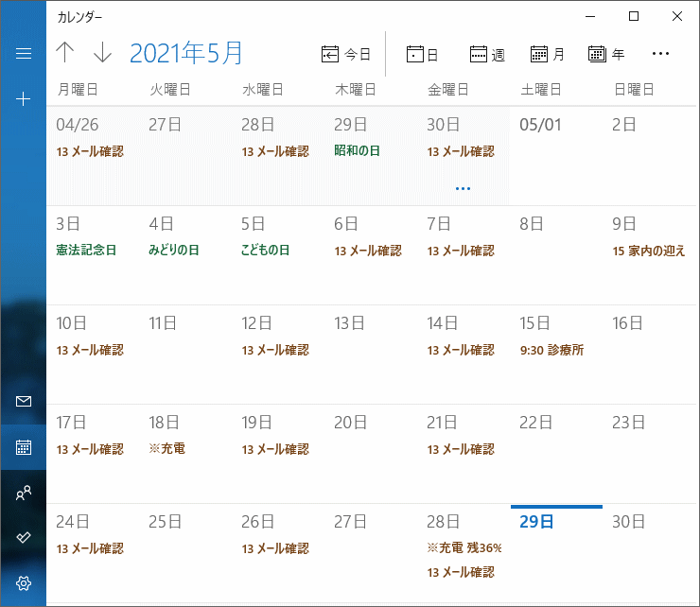
Task: Select the 8日 date cell
Action: [x=556, y=255]
